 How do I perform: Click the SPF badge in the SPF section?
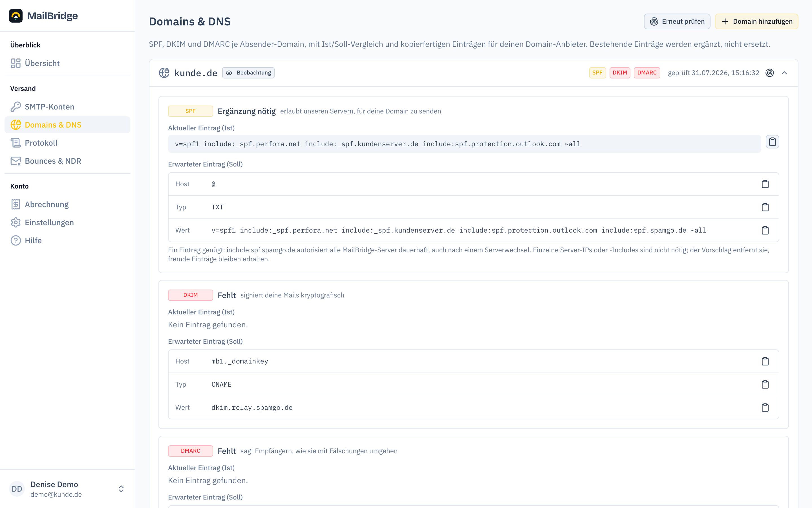190,111
